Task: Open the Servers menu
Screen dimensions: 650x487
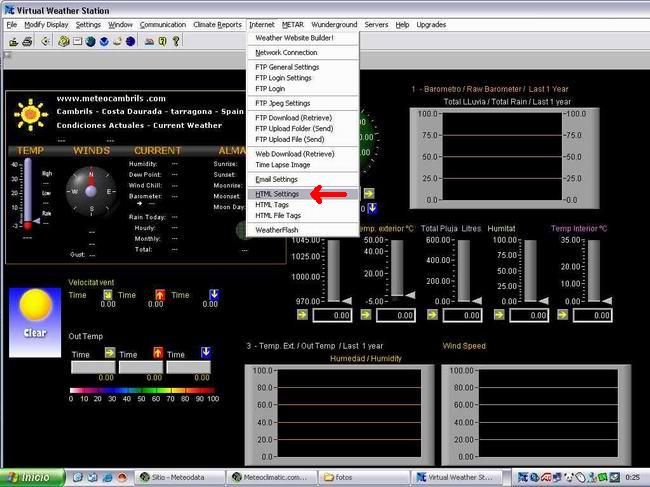Action: (x=376, y=25)
